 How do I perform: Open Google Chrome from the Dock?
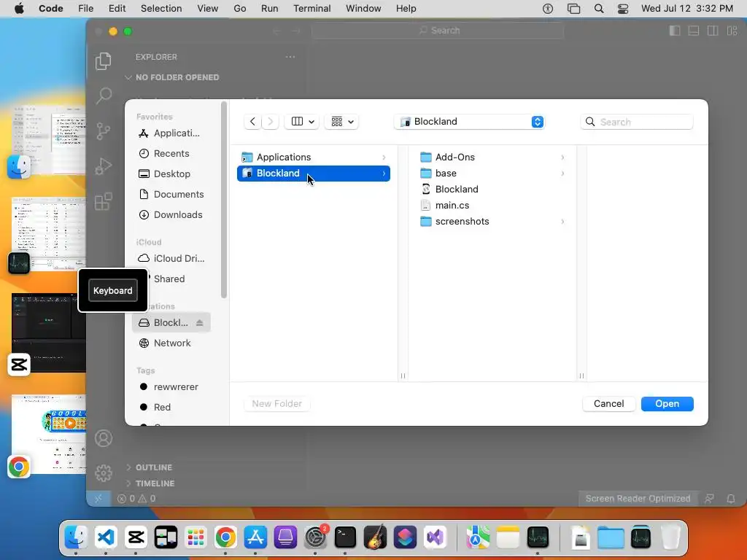pos(226,537)
